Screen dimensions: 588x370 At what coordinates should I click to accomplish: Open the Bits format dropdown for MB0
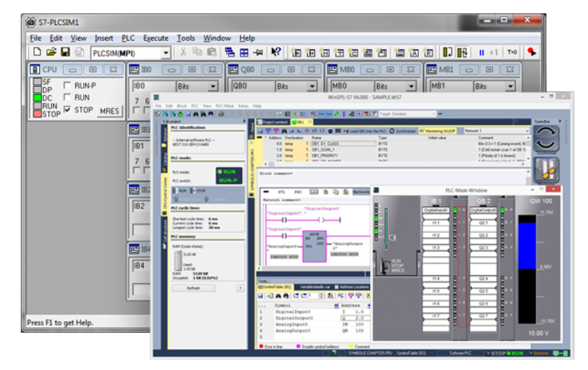412,87
